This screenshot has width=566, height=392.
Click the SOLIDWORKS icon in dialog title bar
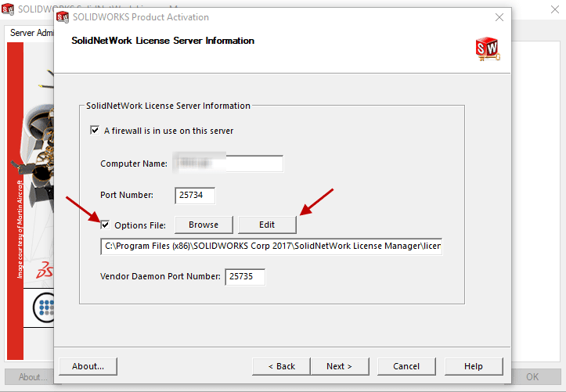(x=63, y=17)
